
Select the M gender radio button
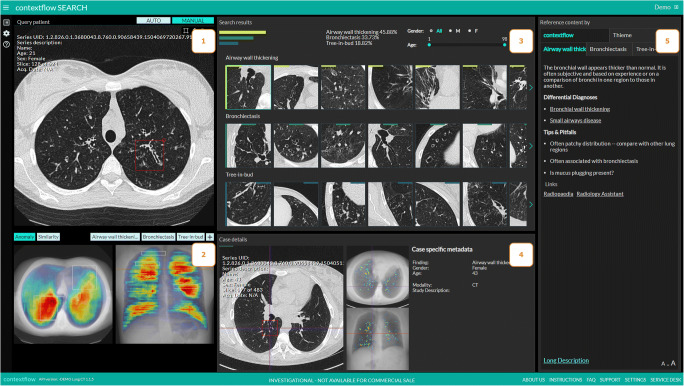[x=450, y=31]
